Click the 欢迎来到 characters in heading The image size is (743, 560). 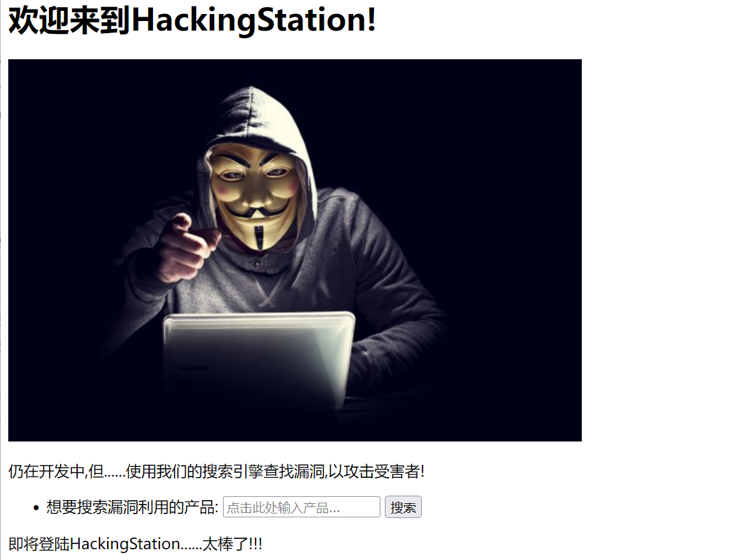tap(69, 20)
